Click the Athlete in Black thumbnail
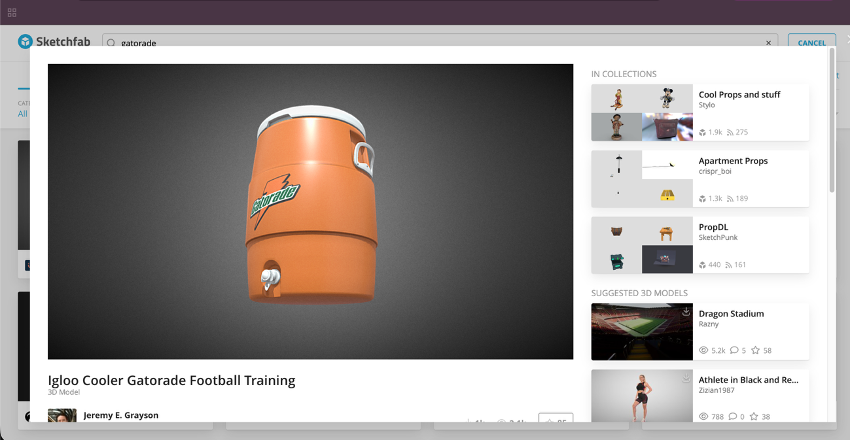Image resolution: width=850 pixels, height=440 pixels. coord(642,396)
